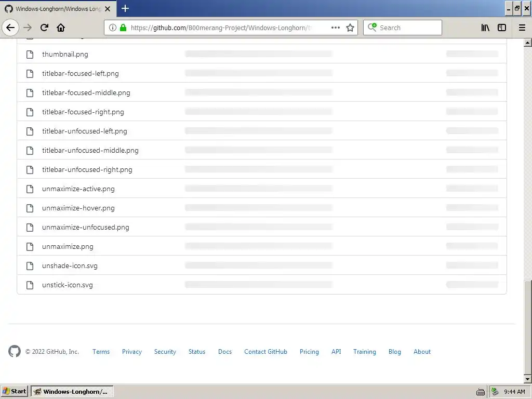Open the Library bookshelf icon
This screenshot has width=532, height=399.
pos(485,28)
